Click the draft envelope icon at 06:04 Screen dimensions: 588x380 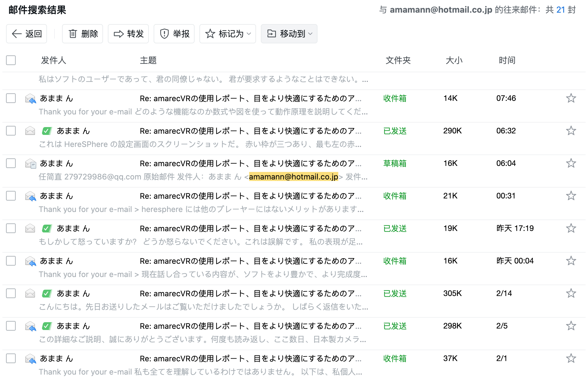30,164
